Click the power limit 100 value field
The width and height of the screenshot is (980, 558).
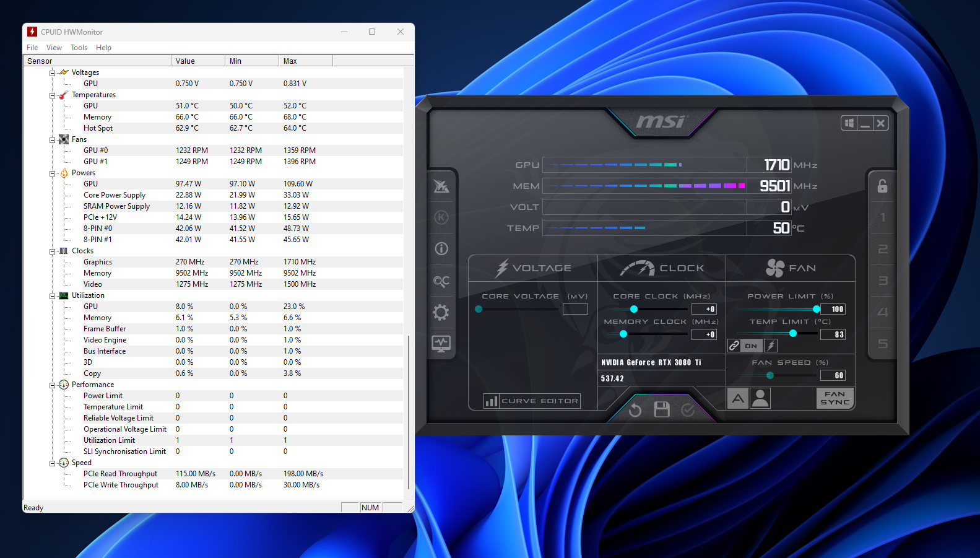tap(833, 309)
